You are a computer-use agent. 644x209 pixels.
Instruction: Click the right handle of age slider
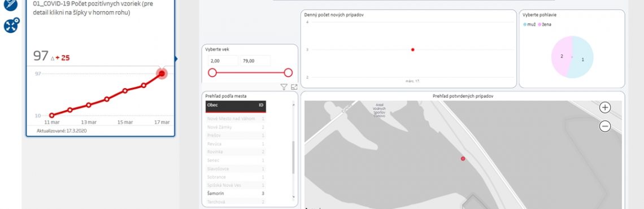pyautogui.click(x=288, y=73)
